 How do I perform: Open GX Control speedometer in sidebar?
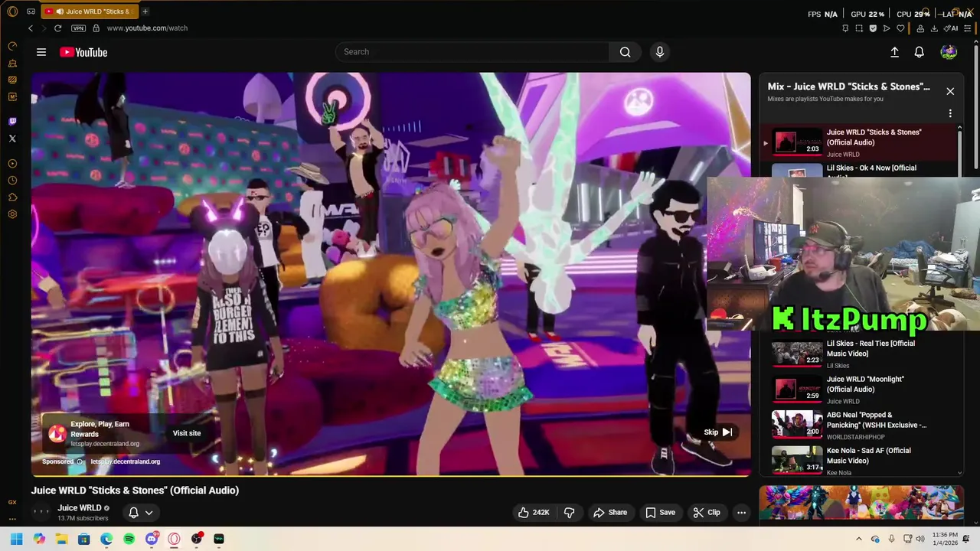point(12,47)
